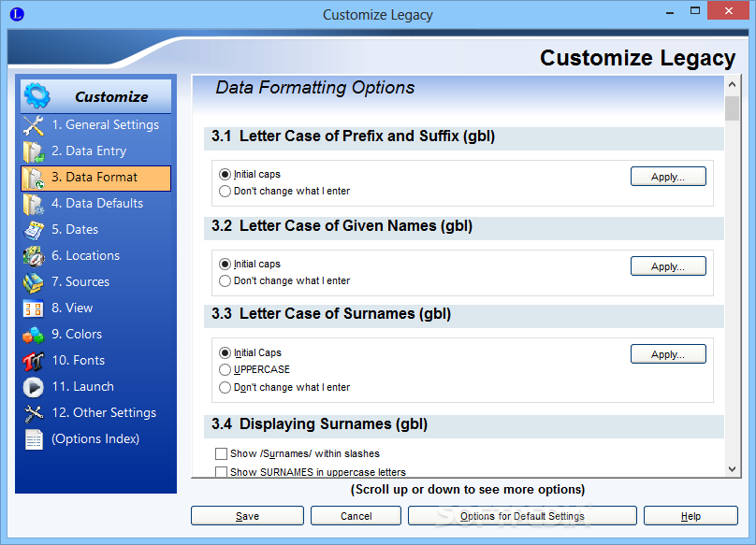The image size is (756, 545).
Task: Click the Locations compass icon
Action: [34, 256]
